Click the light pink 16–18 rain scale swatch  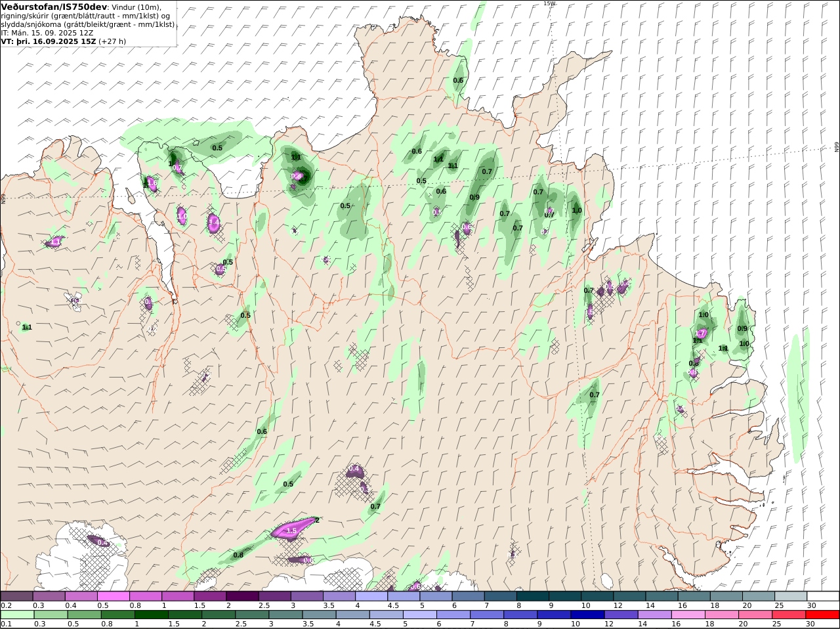pyautogui.click(x=688, y=615)
